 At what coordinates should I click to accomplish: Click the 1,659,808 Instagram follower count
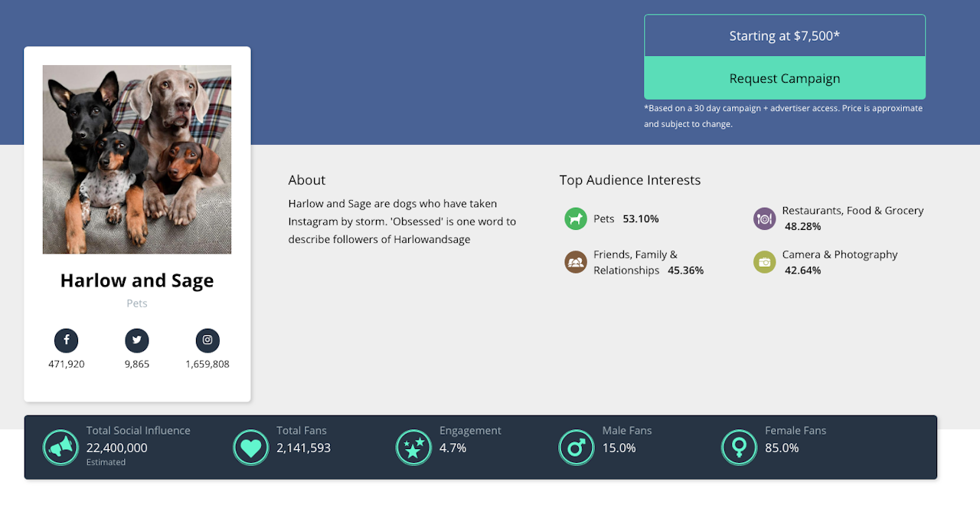point(207,364)
